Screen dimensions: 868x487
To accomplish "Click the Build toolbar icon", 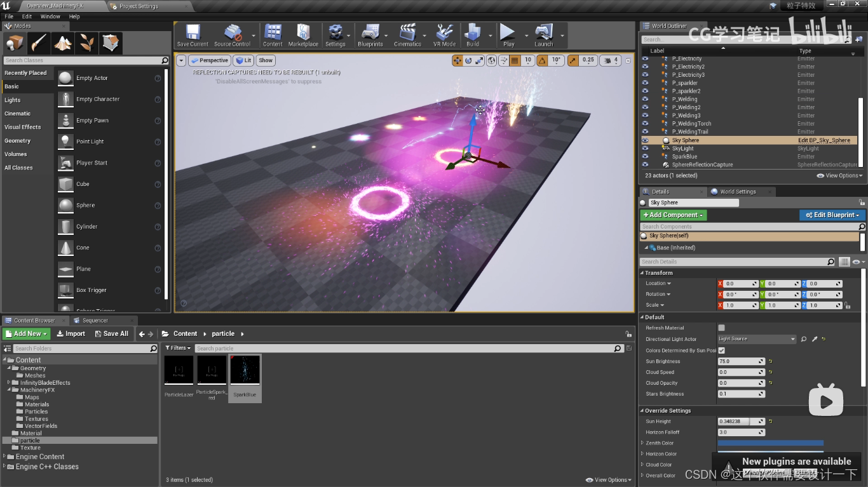I will pyautogui.click(x=473, y=36).
